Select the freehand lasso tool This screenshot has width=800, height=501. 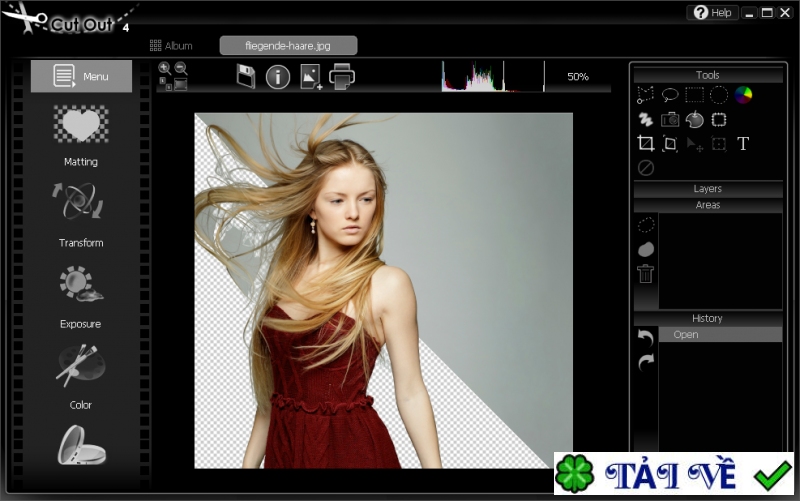pos(670,95)
